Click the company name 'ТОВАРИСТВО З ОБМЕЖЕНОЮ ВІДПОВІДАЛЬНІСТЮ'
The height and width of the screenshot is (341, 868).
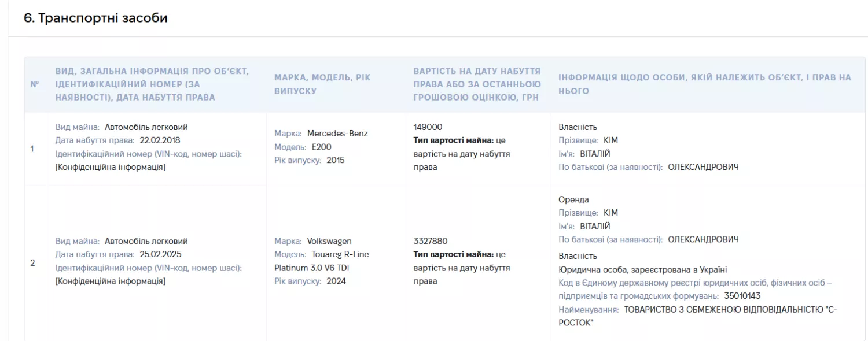[x=723, y=309]
